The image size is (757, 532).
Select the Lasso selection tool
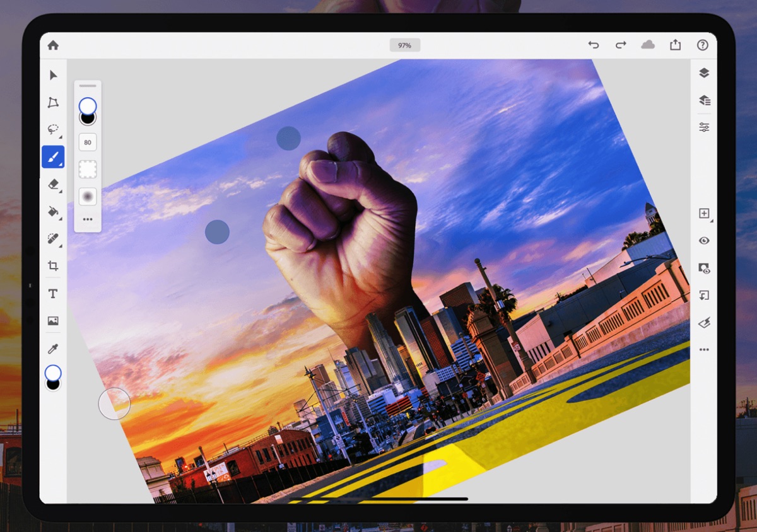pyautogui.click(x=53, y=129)
